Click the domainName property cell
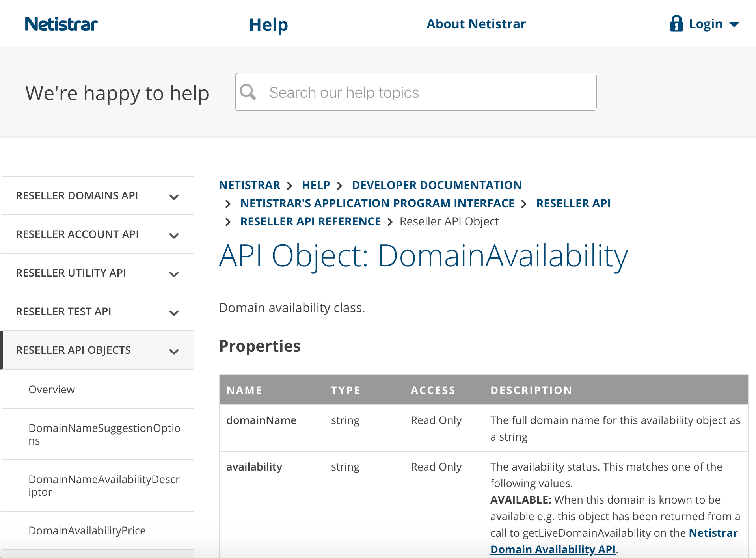 pyautogui.click(x=261, y=420)
